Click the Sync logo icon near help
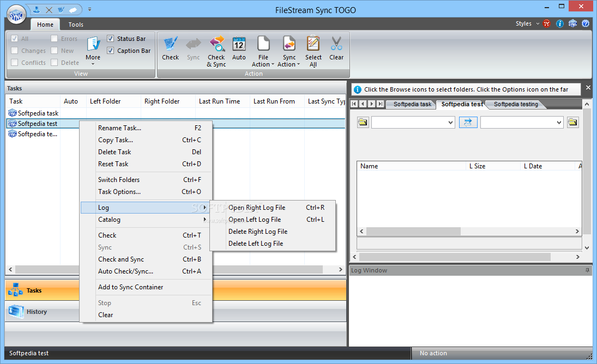Image resolution: width=597 pixels, height=364 pixels. click(x=572, y=23)
